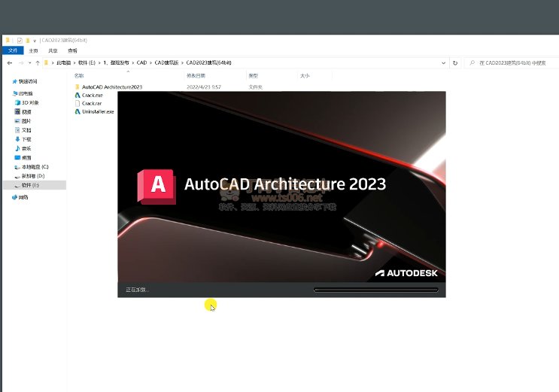
Task: Click the up one level arrow
Action: click(38, 63)
